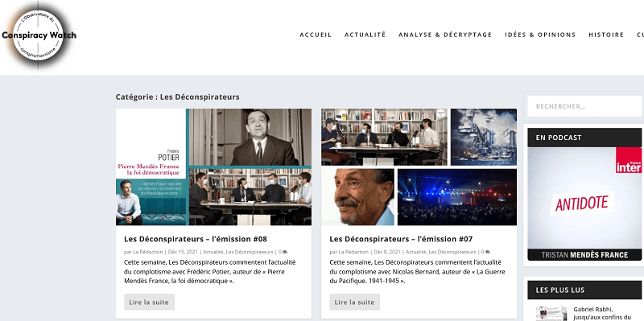Click author La Rédaction under émission #08
The width and height of the screenshot is (644, 321).
[148, 252]
